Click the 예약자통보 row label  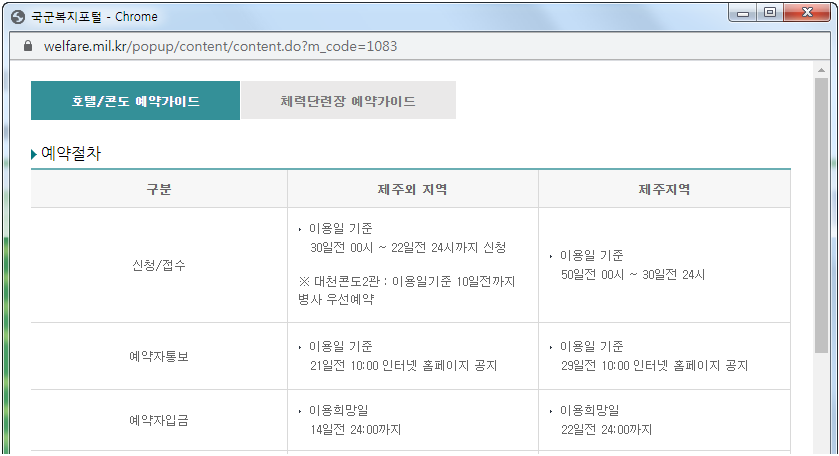coord(159,356)
